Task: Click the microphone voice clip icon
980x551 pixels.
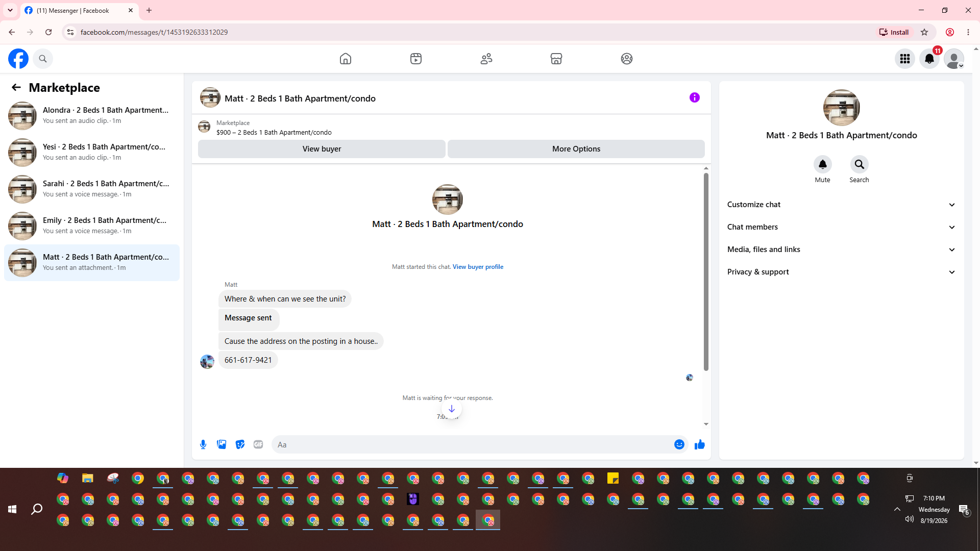Action: point(203,444)
